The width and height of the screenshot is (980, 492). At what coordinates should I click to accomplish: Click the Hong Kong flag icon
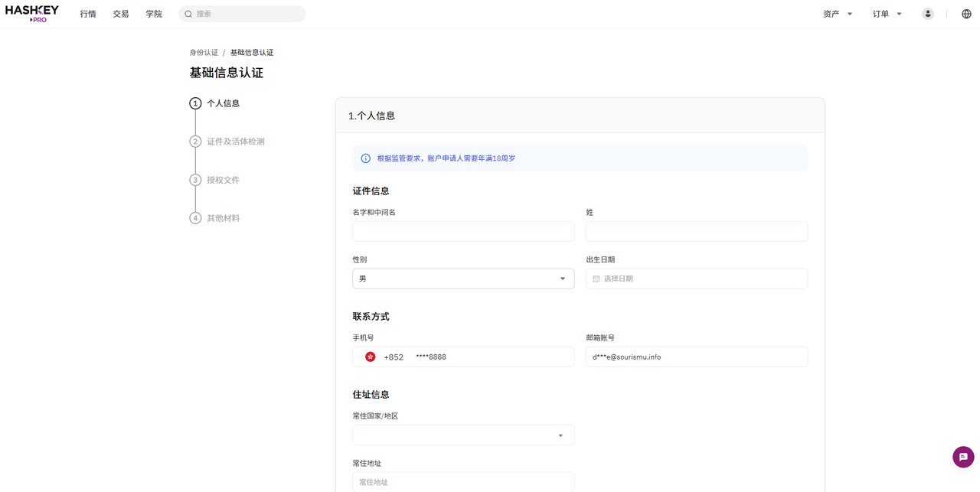coord(371,357)
